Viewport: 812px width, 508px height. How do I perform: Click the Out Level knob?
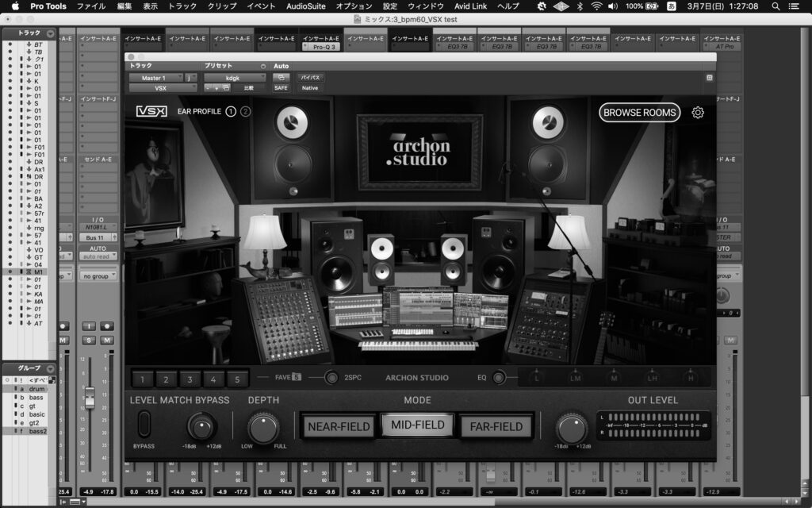(572, 428)
